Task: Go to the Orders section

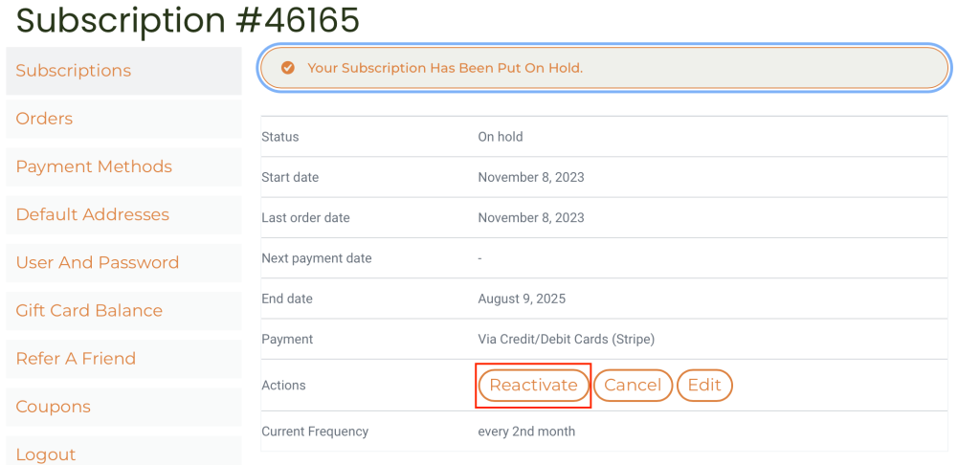Action: click(x=44, y=119)
